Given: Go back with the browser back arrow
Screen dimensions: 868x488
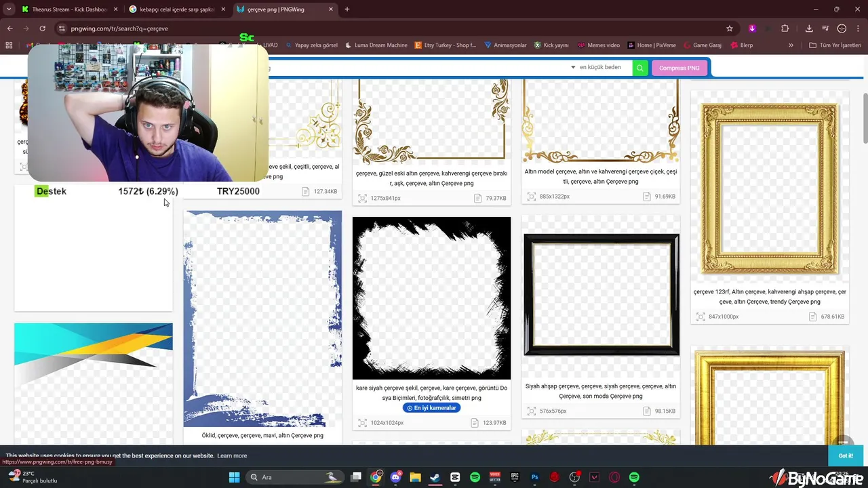Looking at the screenshot, I should pyautogui.click(x=10, y=28).
